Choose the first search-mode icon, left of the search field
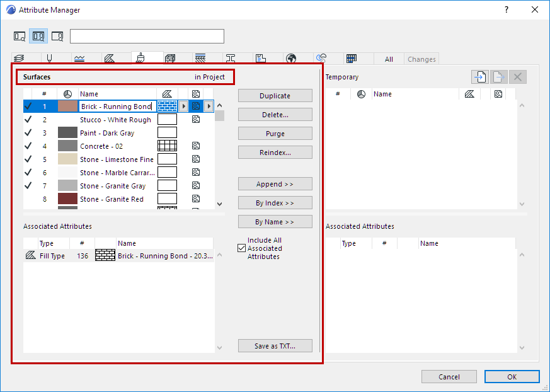This screenshot has width=550, height=392. tap(20, 36)
